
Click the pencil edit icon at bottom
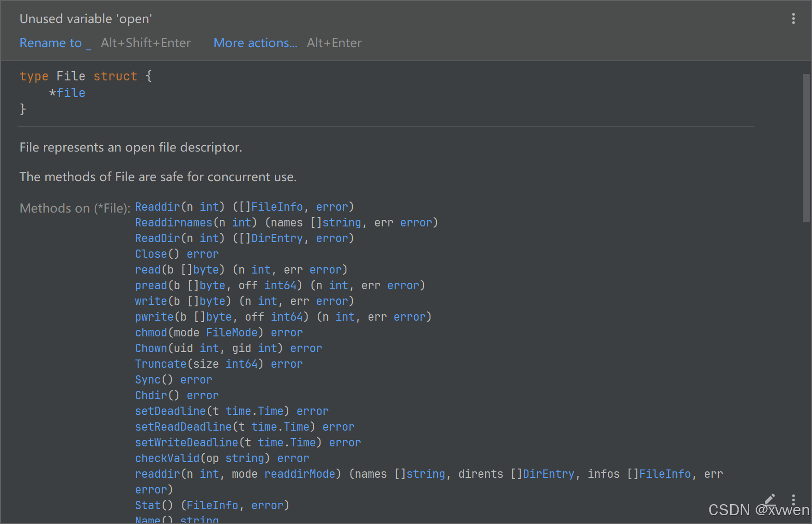click(770, 500)
